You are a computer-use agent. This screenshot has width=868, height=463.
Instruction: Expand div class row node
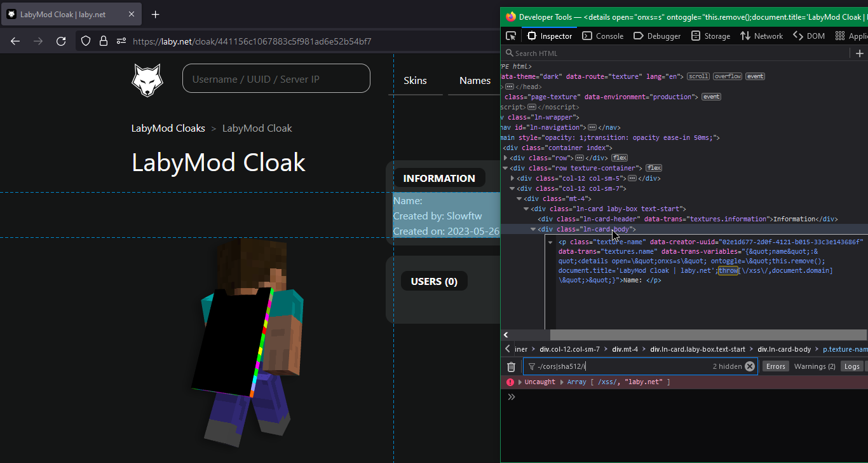[x=506, y=158]
